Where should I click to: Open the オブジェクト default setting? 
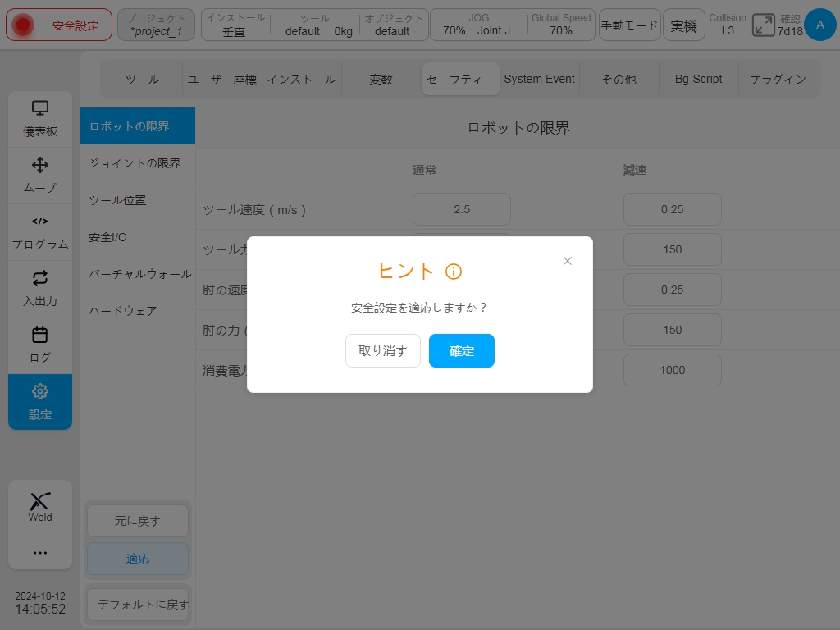393,25
